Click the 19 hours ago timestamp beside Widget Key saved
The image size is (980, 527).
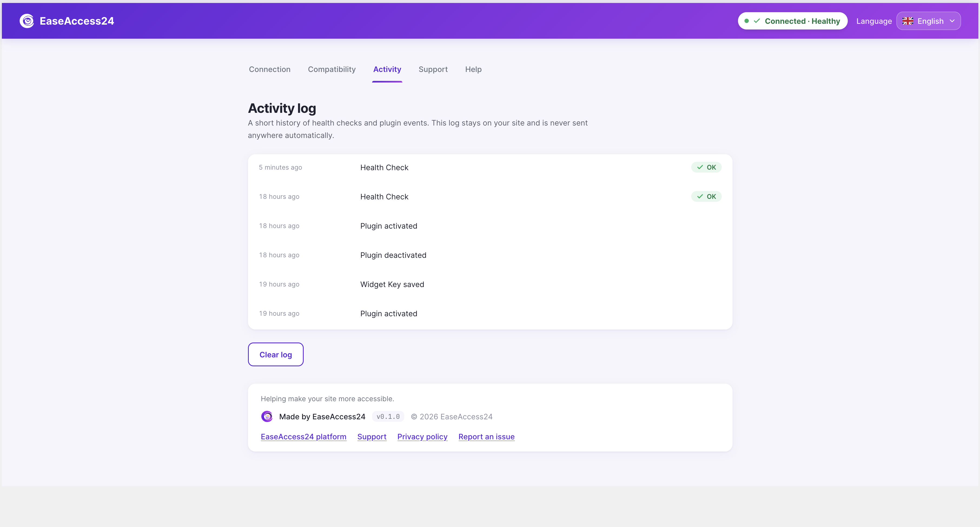tap(279, 284)
